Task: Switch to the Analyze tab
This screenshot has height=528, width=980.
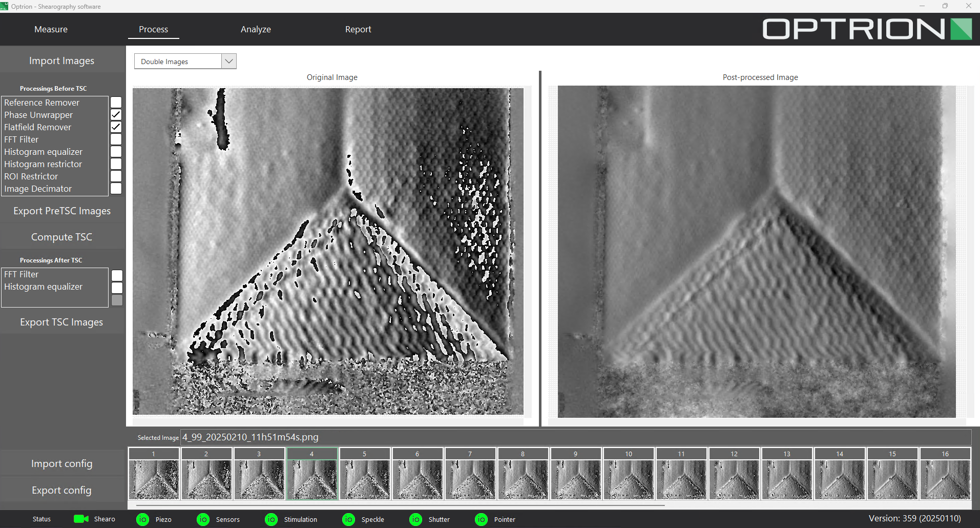Action: click(x=256, y=29)
